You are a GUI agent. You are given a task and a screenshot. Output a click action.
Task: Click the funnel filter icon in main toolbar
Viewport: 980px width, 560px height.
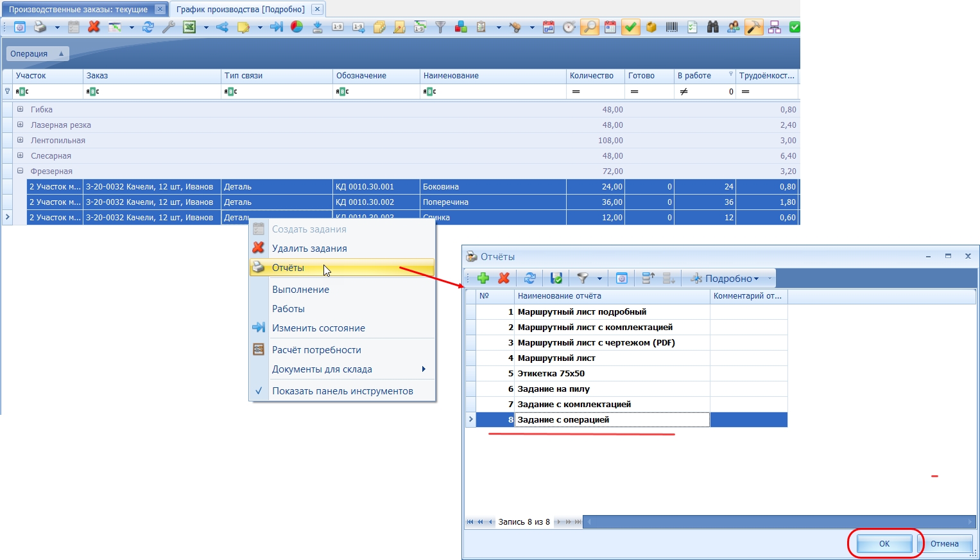(440, 27)
